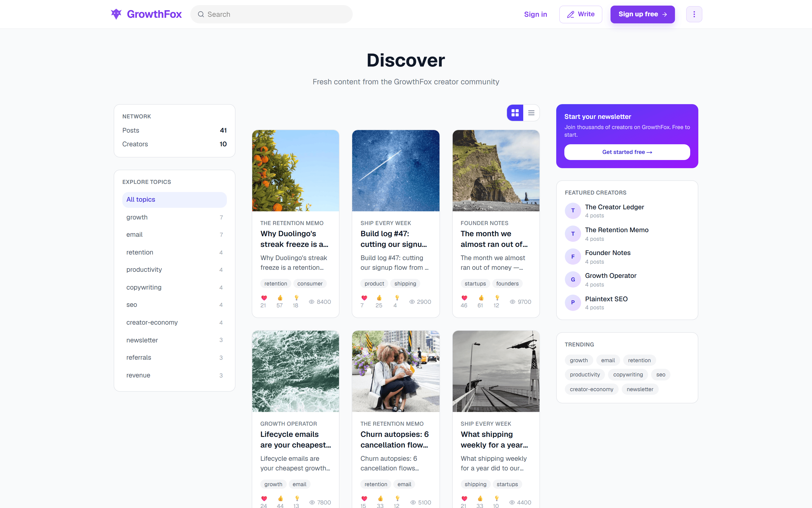Click the Sign in link
The width and height of the screenshot is (812, 508).
(x=535, y=14)
